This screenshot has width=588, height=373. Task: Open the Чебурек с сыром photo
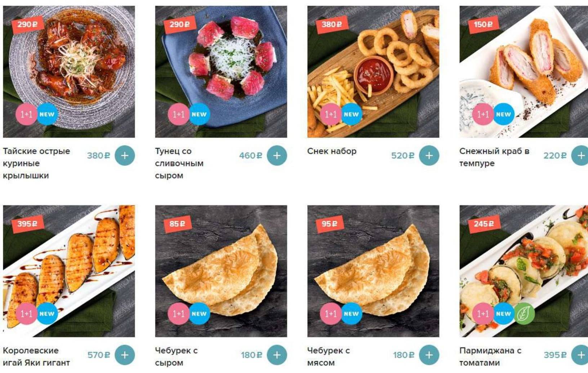point(221,271)
